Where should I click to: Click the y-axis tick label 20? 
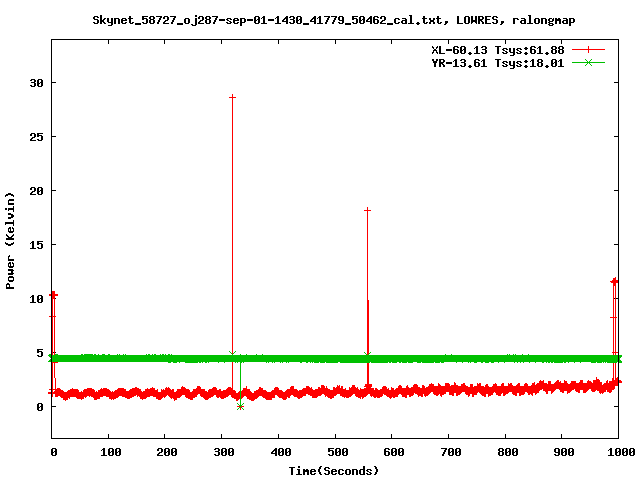[36, 191]
